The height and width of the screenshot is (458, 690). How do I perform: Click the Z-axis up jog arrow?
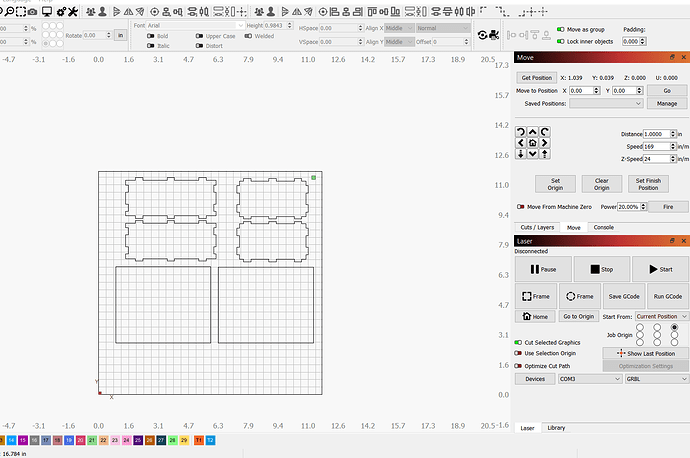tap(544, 154)
